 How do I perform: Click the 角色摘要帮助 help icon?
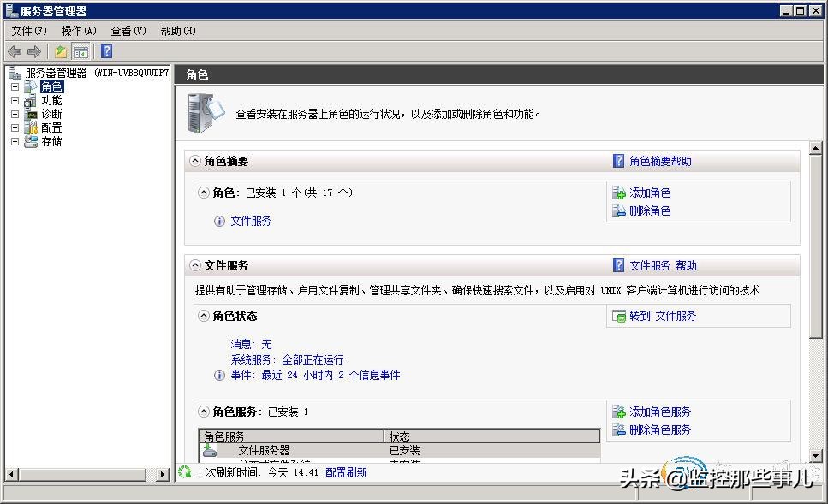point(618,160)
